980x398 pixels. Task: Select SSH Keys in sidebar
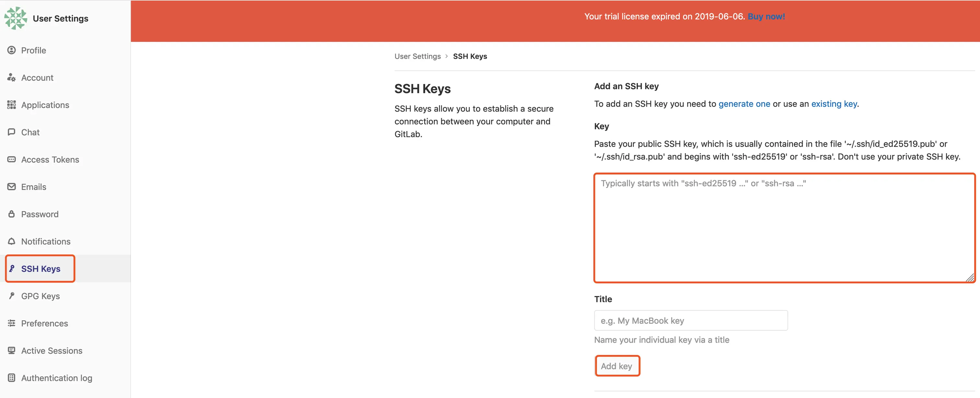click(x=40, y=269)
